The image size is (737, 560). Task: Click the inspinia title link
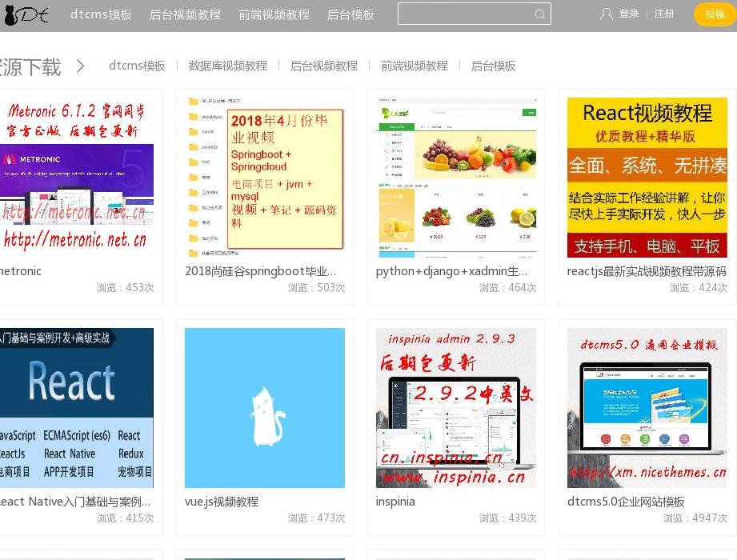click(x=395, y=502)
